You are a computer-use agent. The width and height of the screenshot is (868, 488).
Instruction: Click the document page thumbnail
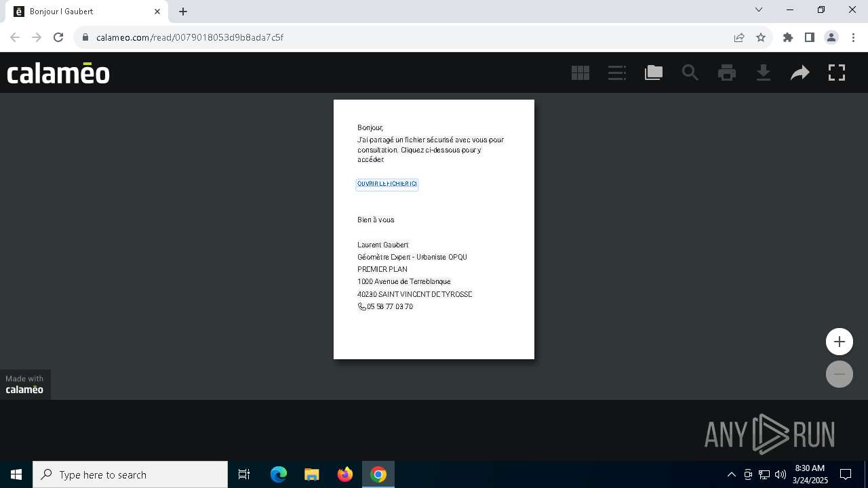(x=434, y=229)
